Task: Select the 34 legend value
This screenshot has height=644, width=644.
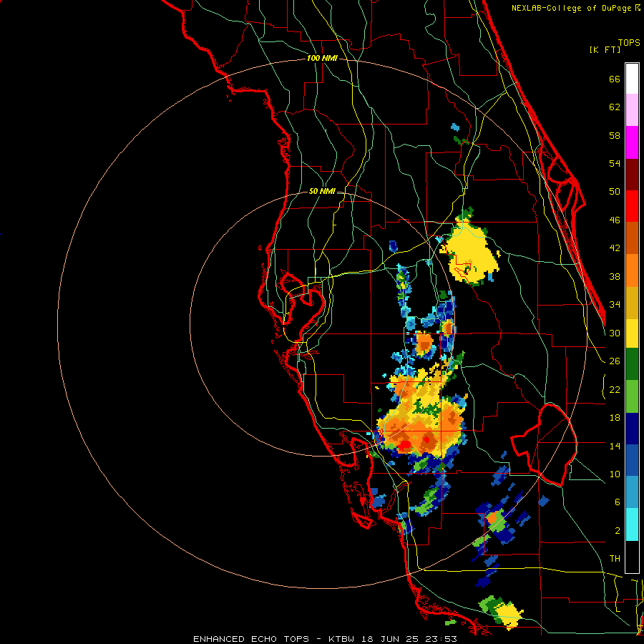Action: click(x=615, y=305)
